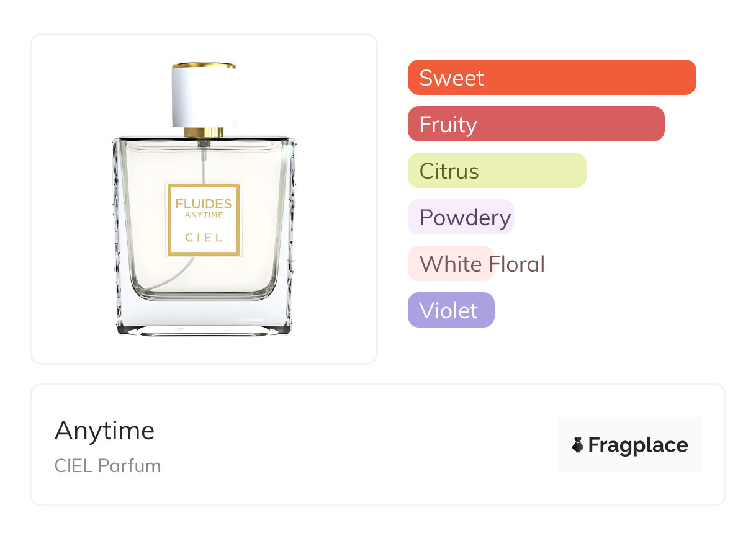Click the yellow-green Citrus accord bar
This screenshot has width=756, height=536.
pyautogui.click(x=497, y=171)
